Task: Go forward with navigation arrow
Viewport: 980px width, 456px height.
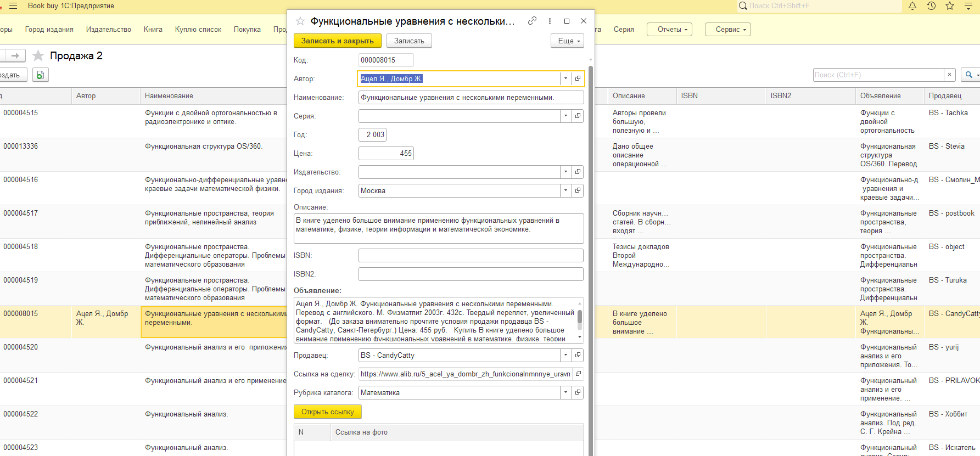Action: point(15,55)
